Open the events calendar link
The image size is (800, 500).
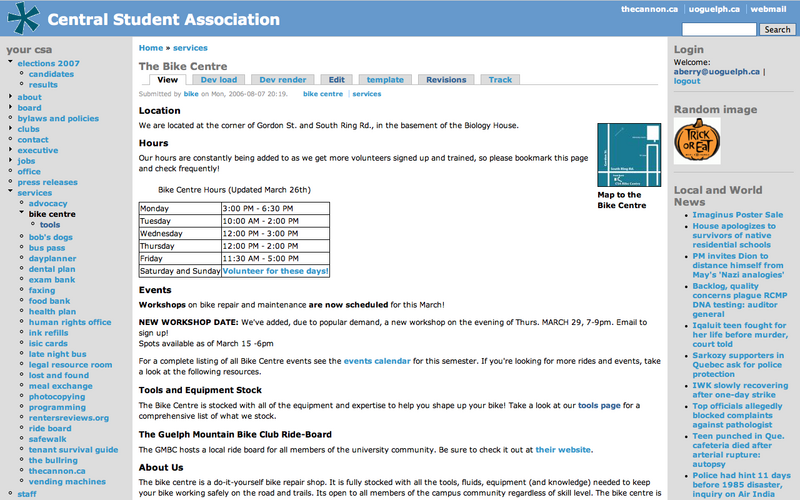[x=377, y=361]
